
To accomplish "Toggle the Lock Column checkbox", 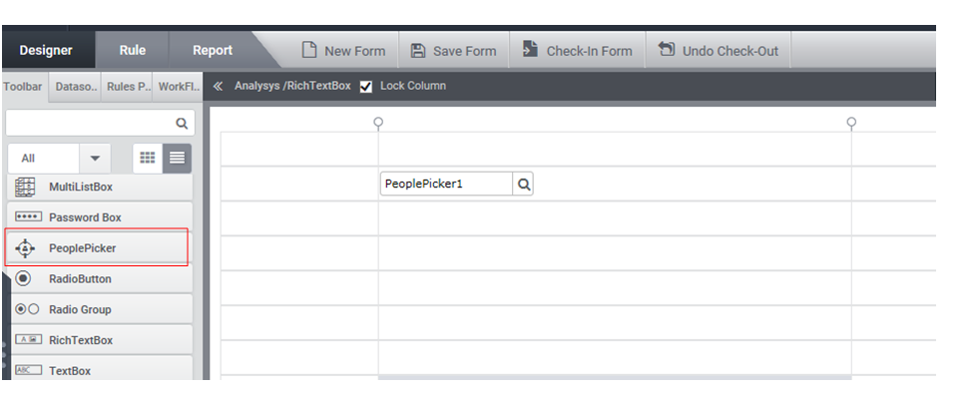I will (366, 86).
